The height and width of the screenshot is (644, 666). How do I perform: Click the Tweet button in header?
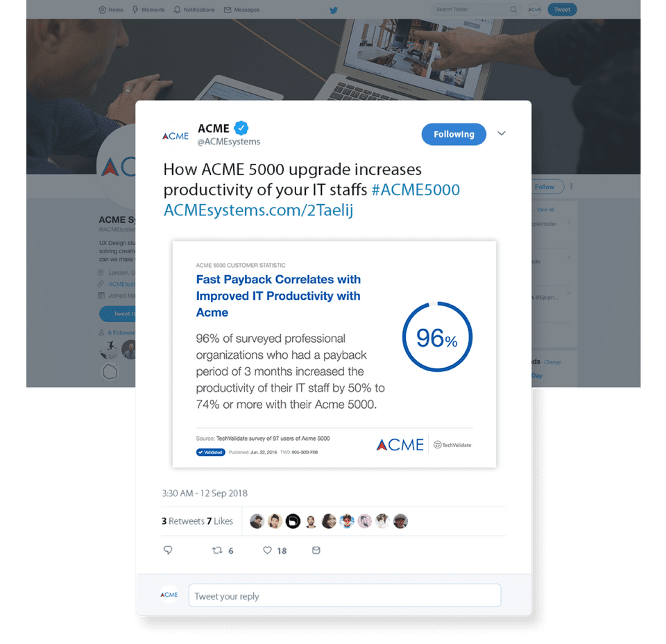[562, 9]
